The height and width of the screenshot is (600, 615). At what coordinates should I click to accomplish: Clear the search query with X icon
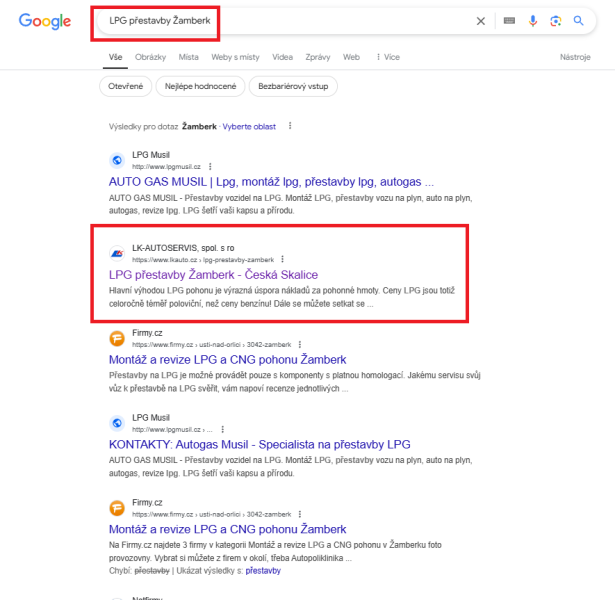coord(480,21)
